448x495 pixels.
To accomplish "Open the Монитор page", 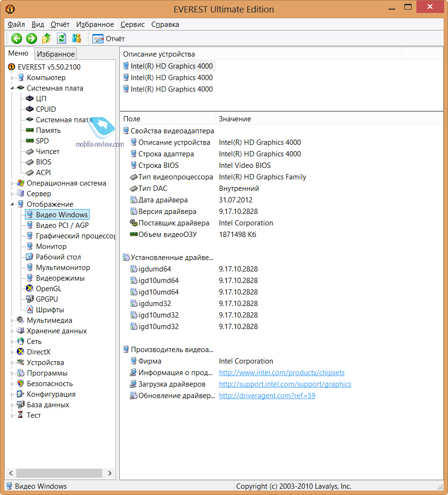I will 51,247.
